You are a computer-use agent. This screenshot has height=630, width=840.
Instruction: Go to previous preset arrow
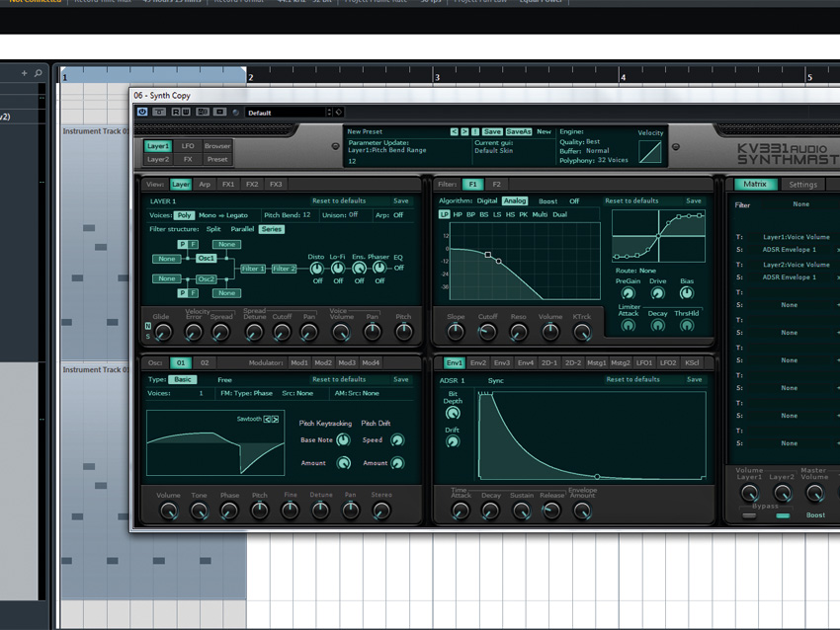coord(454,131)
